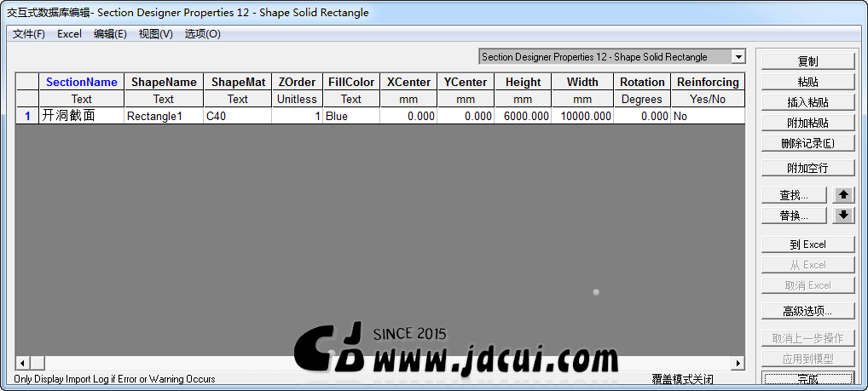The height and width of the screenshot is (391, 868).
Task: Select the ShapeMat column header
Action: point(238,83)
